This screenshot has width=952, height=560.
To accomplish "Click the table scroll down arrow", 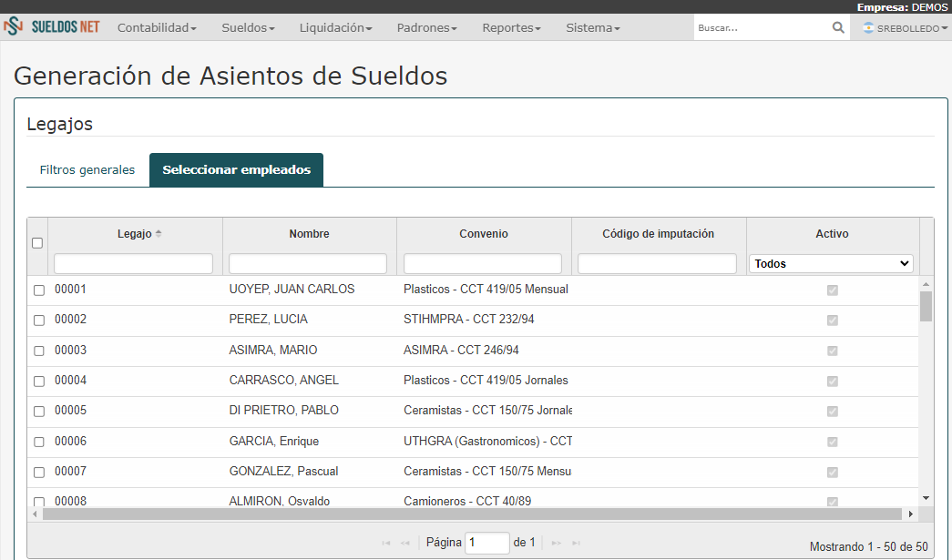I will tap(926, 498).
